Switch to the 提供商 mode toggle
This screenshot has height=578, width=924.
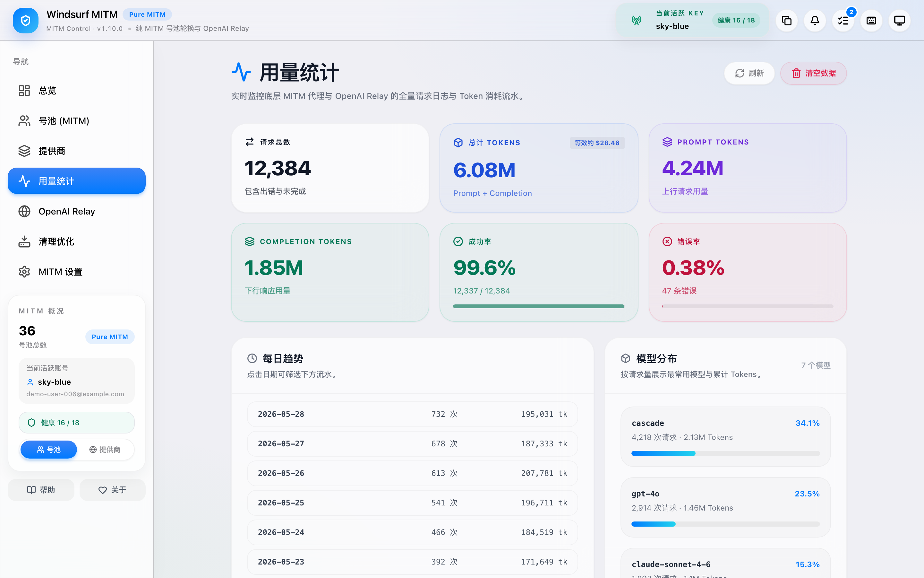pyautogui.click(x=105, y=450)
